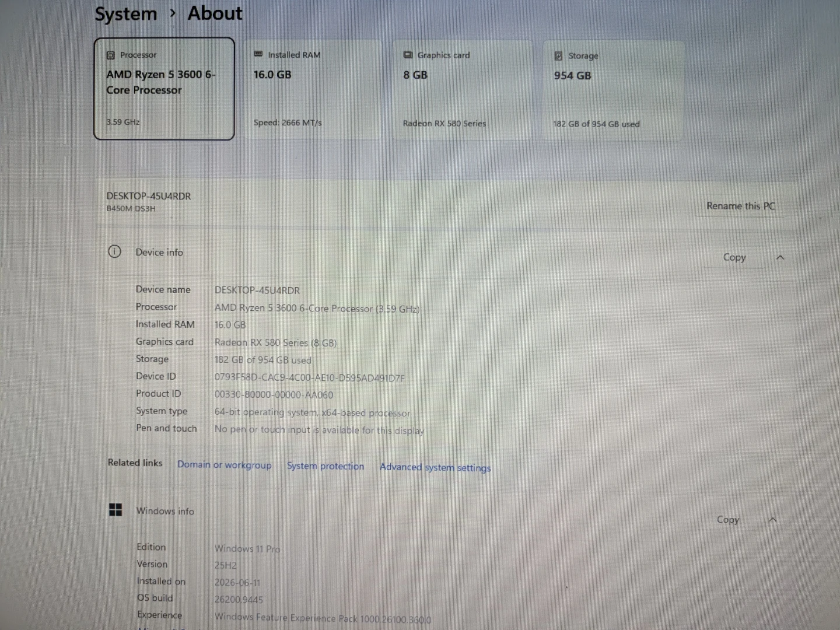
Task: Click B450M DS3H motherboard text
Action: (x=131, y=209)
